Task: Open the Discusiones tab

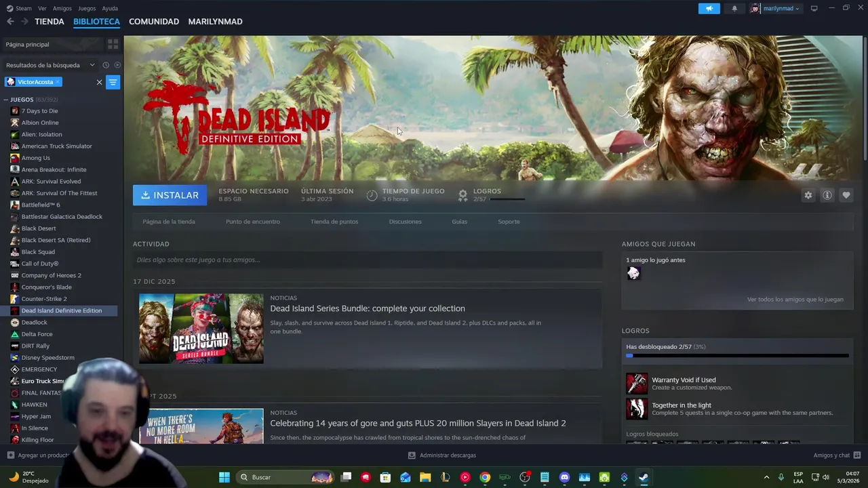Action: coord(406,222)
